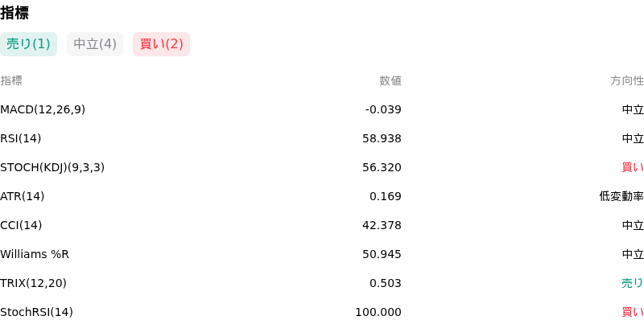Select the 買い(2) filter chip
Image resolution: width=644 pixels, height=320 pixels.
pos(162,44)
